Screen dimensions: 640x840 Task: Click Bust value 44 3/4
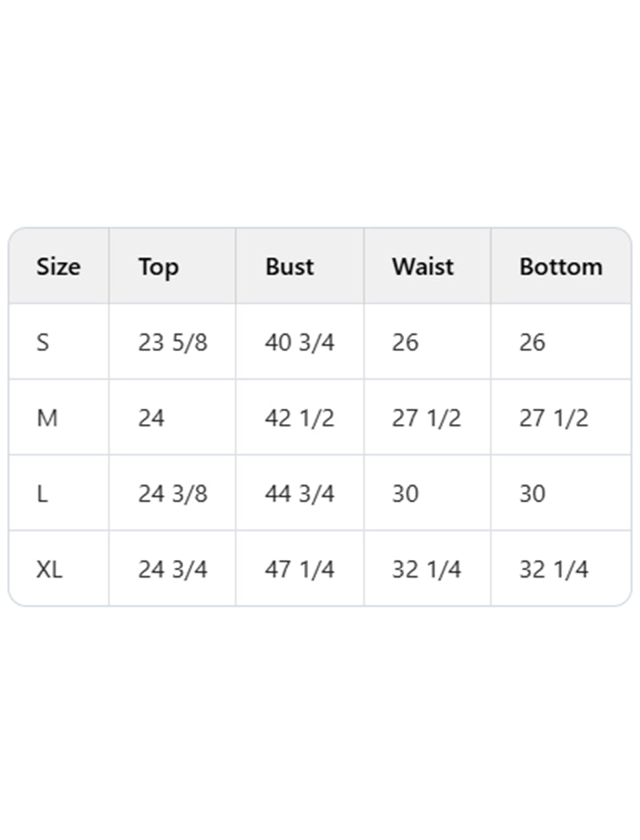(300, 494)
